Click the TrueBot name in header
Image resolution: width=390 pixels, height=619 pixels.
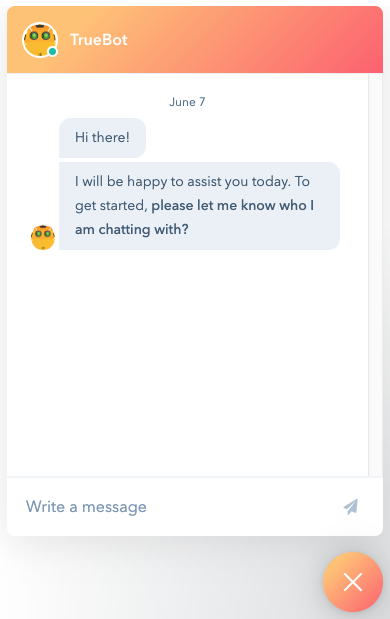coord(99,40)
